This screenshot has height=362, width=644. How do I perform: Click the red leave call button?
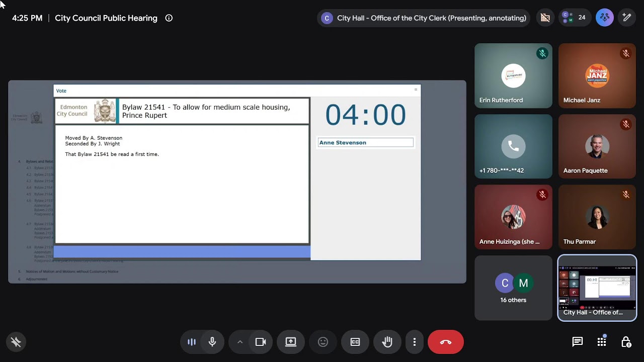click(446, 342)
